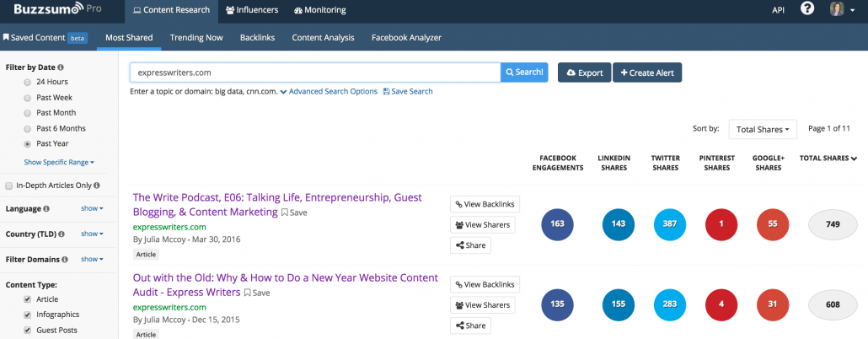The width and height of the screenshot is (868, 339).
Task: Click the Create Alert button
Action: pos(647,73)
